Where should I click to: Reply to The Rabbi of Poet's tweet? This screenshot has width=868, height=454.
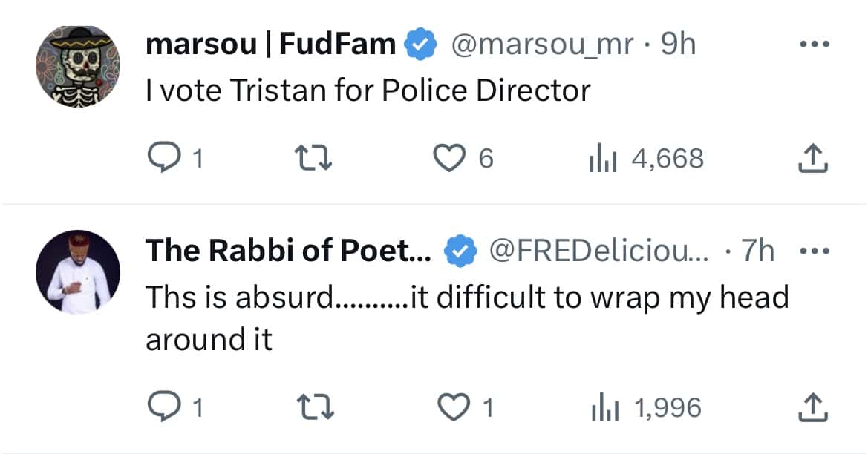coord(159,407)
